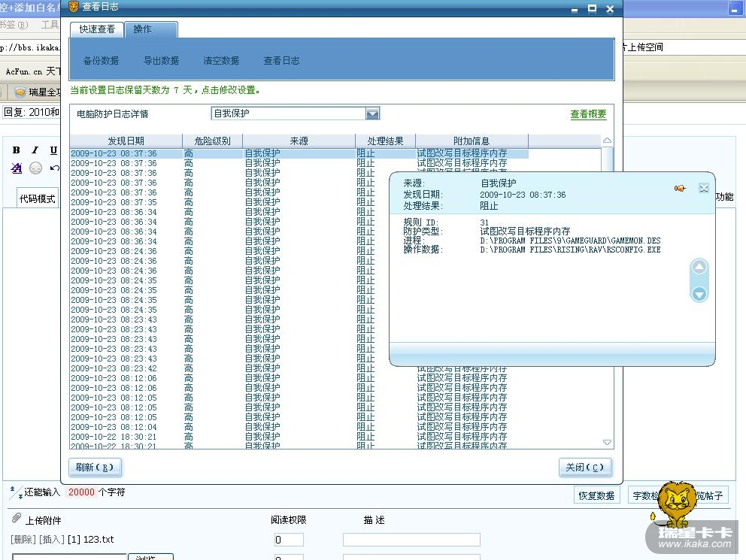Click the 恢复数据 button in the forum page
The width and height of the screenshot is (746, 560).
(596, 496)
